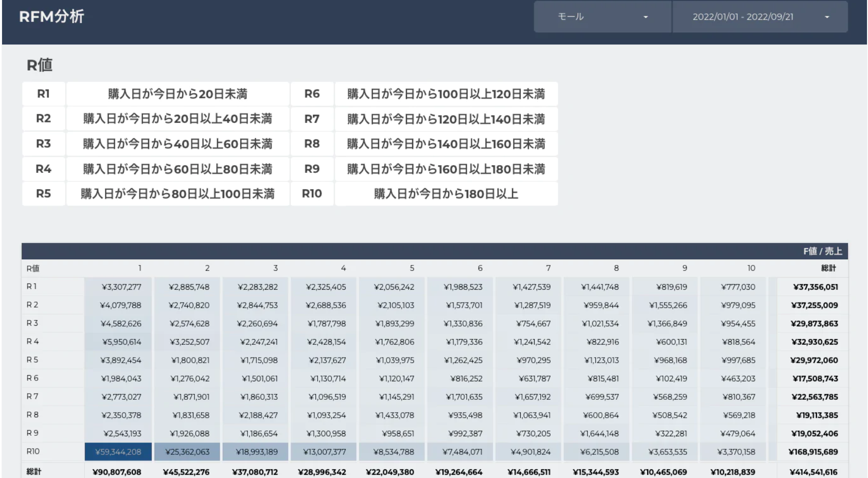This screenshot has width=868, height=478.
Task: Sort by the 総計 column header
Action: (828, 268)
